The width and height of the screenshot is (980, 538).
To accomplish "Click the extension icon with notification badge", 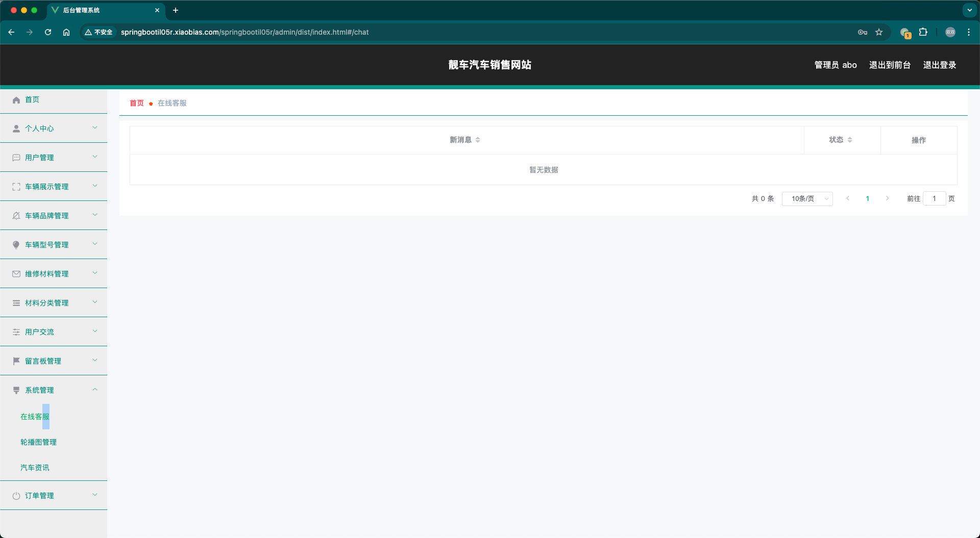I will coord(905,33).
